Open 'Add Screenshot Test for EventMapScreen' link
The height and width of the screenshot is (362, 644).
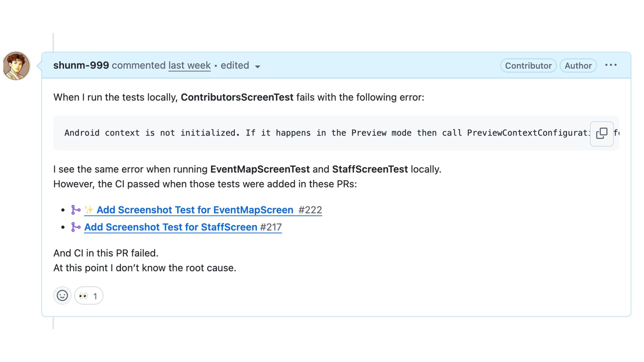(x=195, y=210)
